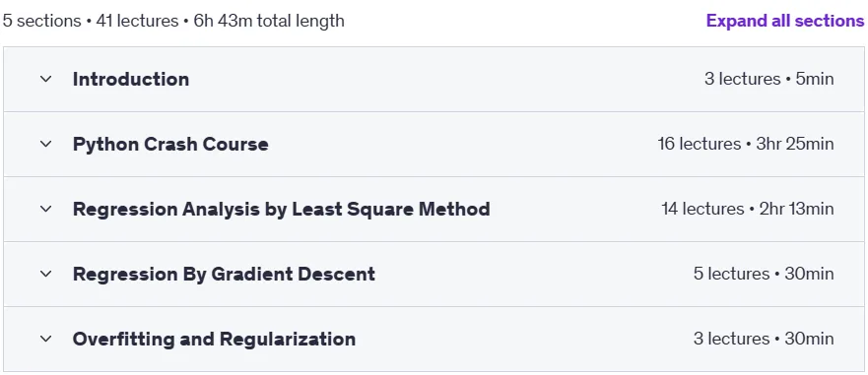Click the 14 lectures • 2hr 13min label
868x375 pixels.
coord(748,209)
